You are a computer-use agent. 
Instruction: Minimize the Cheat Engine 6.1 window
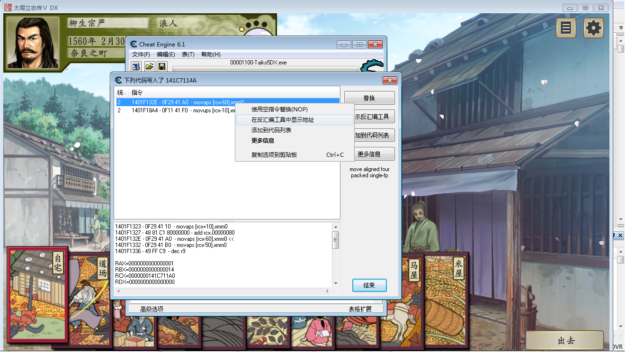(344, 44)
